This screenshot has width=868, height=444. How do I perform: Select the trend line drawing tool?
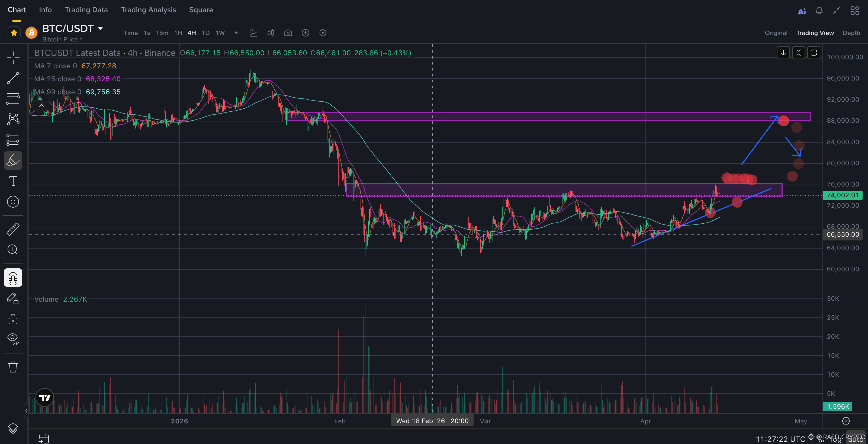[x=13, y=78]
